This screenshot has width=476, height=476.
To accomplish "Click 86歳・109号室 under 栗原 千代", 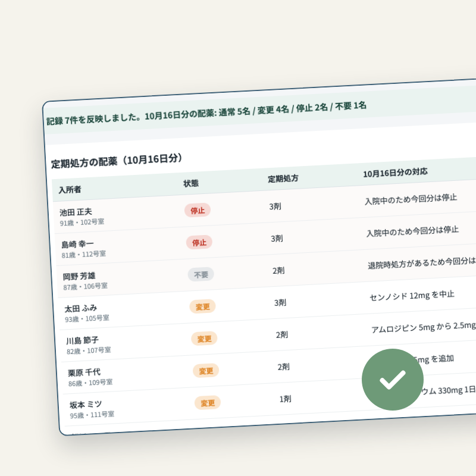I will tap(90, 383).
